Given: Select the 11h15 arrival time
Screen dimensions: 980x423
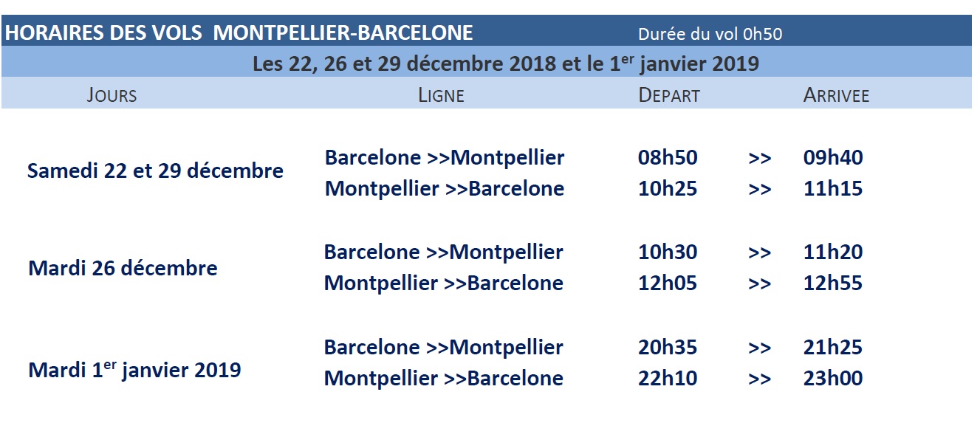Looking at the screenshot, I should tap(833, 189).
